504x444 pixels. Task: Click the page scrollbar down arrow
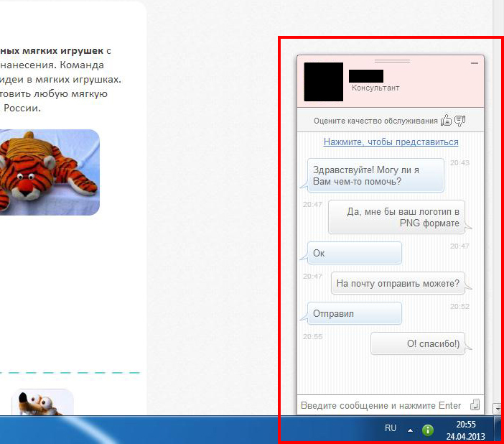point(498,409)
